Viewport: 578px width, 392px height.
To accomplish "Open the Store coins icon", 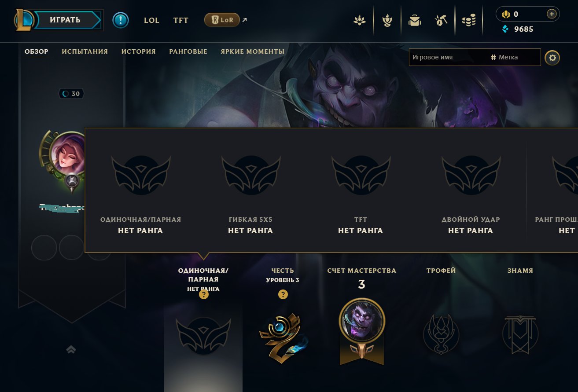I will (469, 20).
